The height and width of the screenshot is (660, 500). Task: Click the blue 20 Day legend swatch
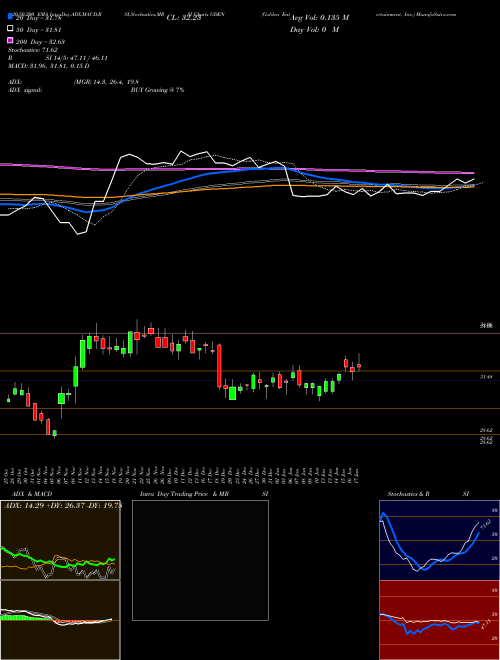(10, 17)
